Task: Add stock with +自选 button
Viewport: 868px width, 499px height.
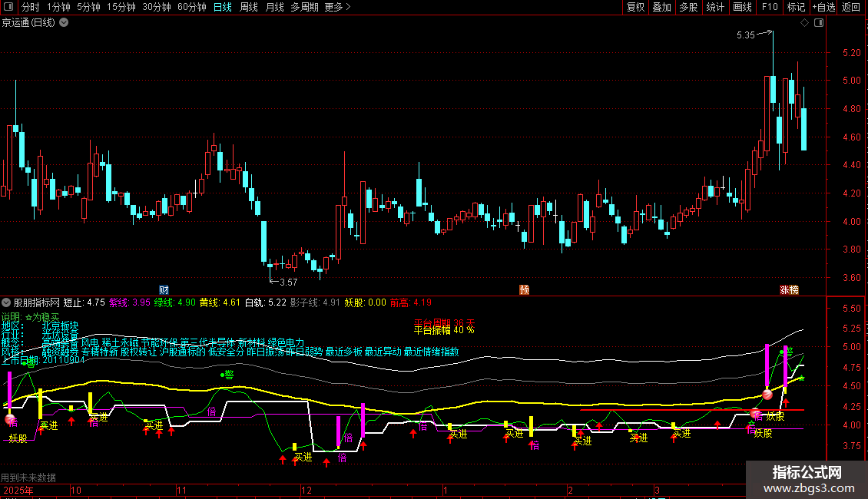Action: (823, 8)
